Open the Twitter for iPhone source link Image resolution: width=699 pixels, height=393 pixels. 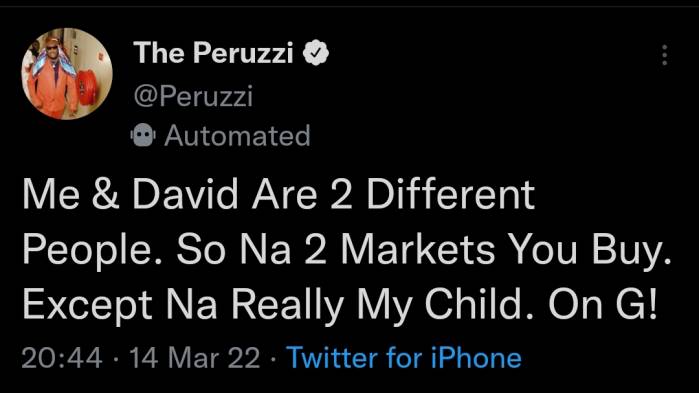tap(404, 358)
